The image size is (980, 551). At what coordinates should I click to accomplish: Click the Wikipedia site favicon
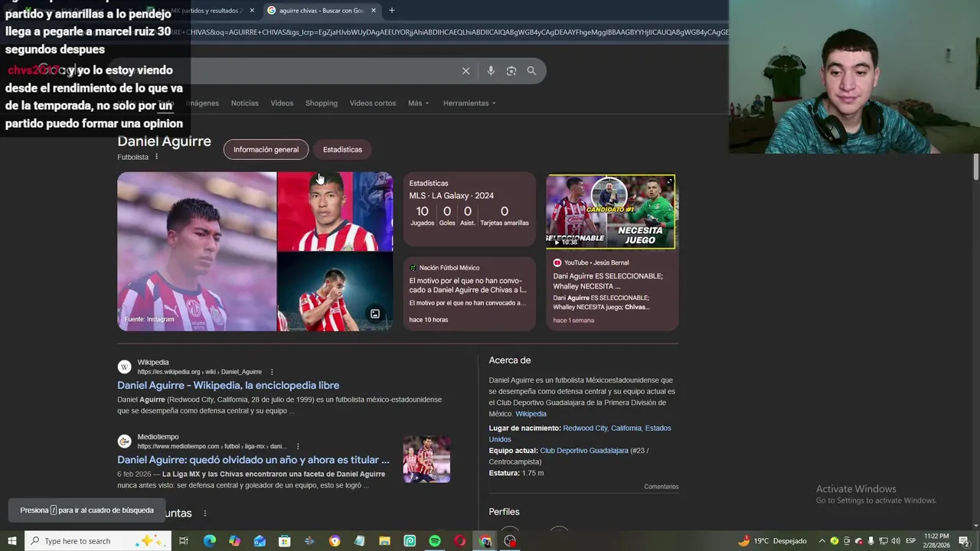124,367
